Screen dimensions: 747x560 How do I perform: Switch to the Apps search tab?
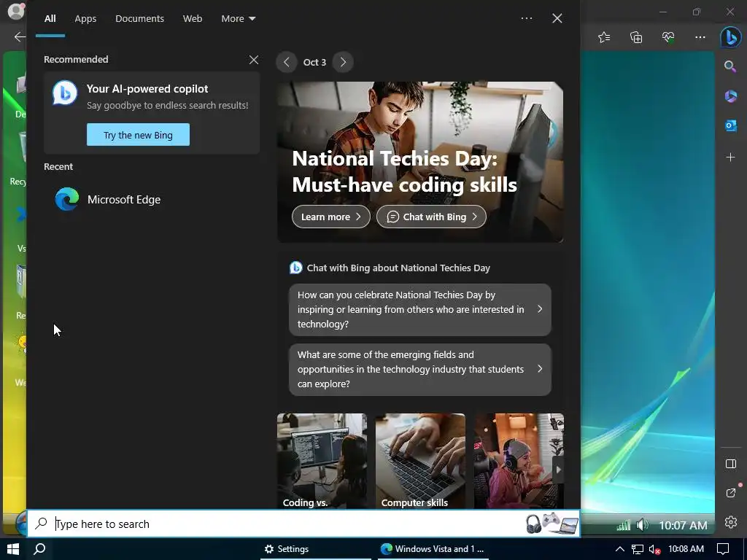coord(85,18)
